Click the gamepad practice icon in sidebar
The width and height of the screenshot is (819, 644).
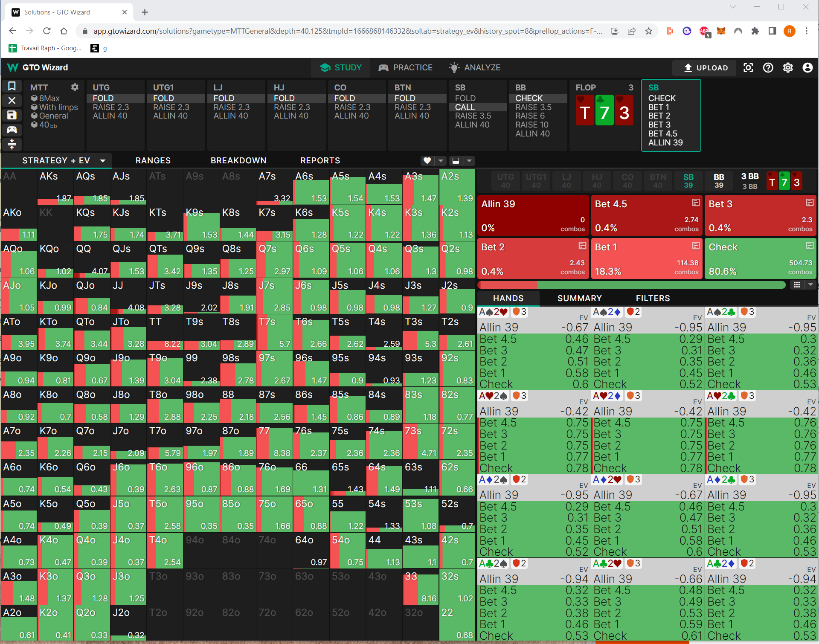(x=12, y=130)
